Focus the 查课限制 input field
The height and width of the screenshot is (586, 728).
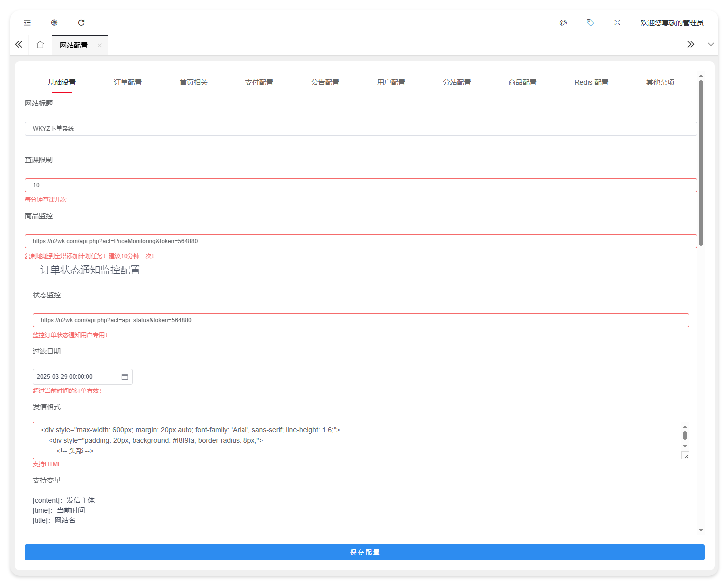point(361,185)
